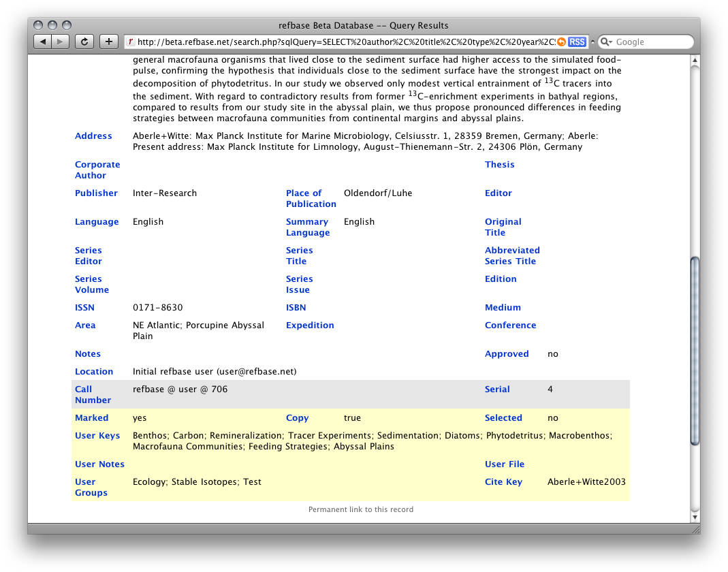Click the Serial link
The height and width of the screenshot is (572, 728).
(497, 390)
